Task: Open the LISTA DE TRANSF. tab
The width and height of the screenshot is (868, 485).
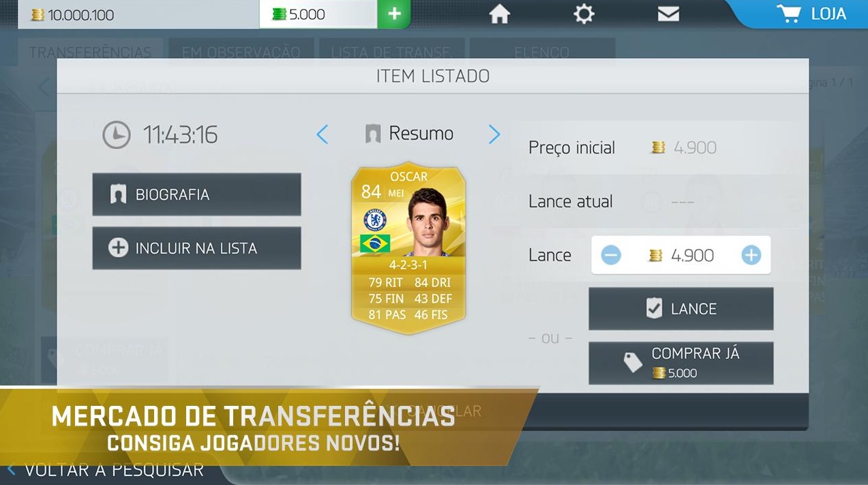Action: pos(391,53)
